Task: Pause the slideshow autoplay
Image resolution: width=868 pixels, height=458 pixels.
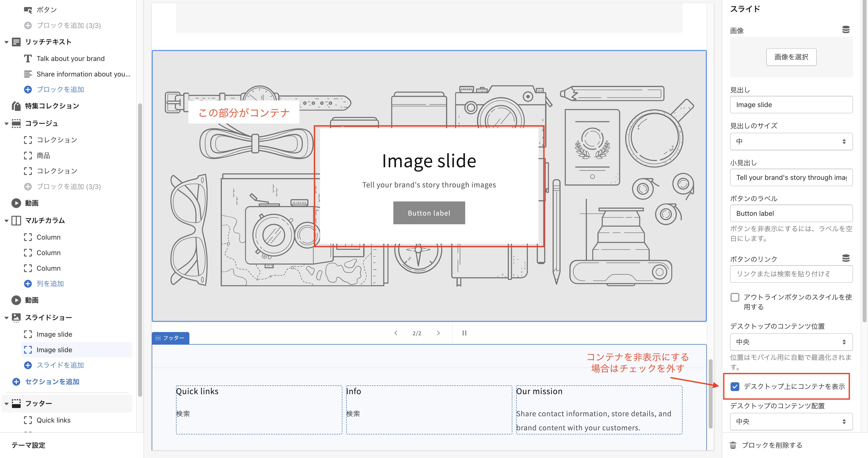Action: [x=464, y=333]
